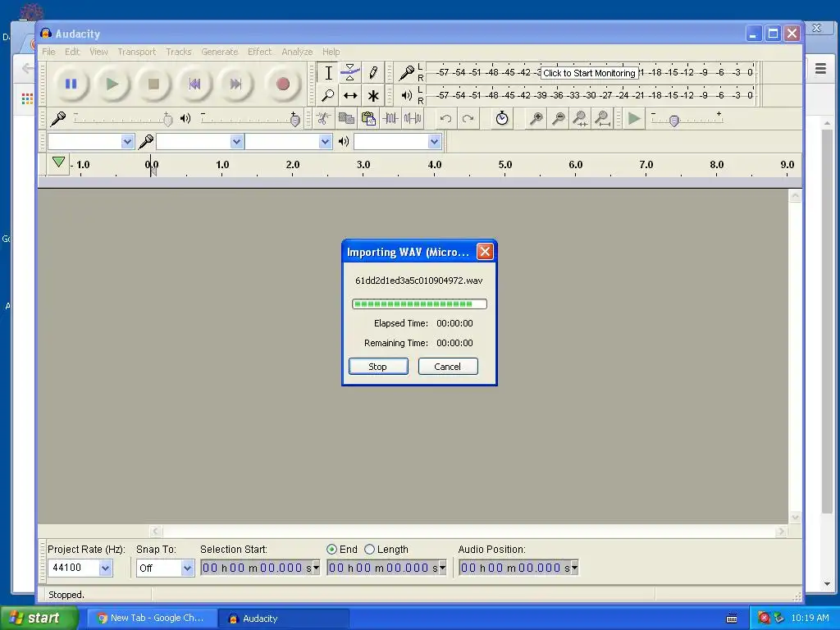840x630 pixels.
Task: Click Stop in the import dialog
Action: point(378,367)
